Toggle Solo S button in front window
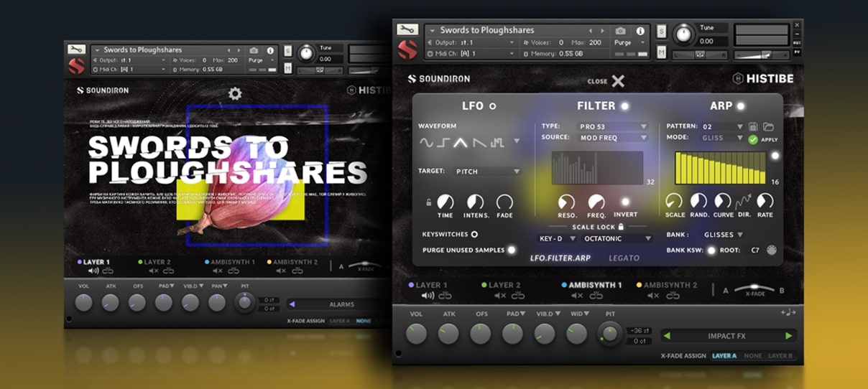This screenshot has width=868, height=389. [661, 32]
